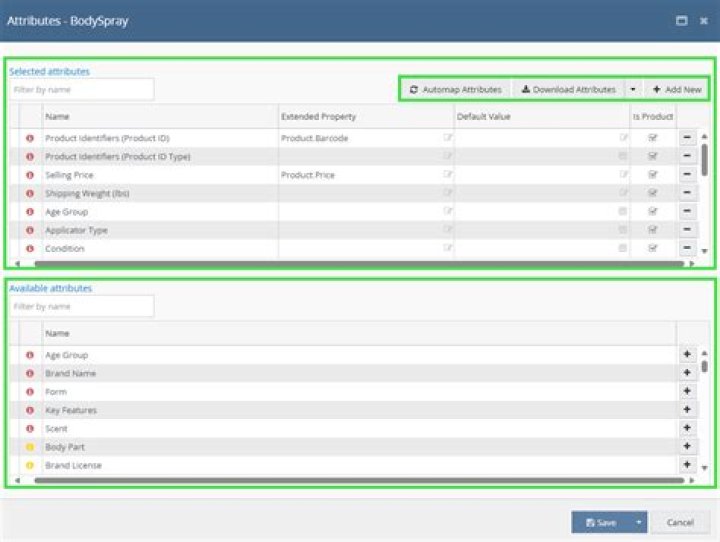
Task: Add the Body Part attribute
Action: 687,446
